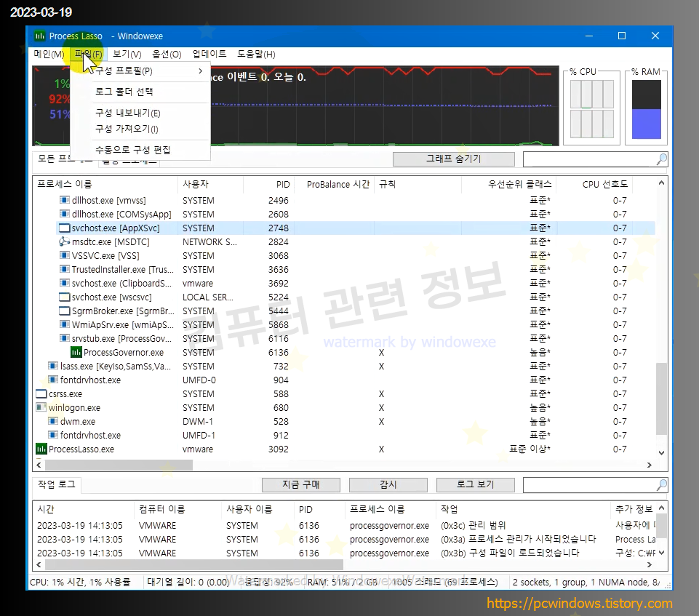
Task: Sort by 우선순위 클래스 column header
Action: [x=508, y=184]
